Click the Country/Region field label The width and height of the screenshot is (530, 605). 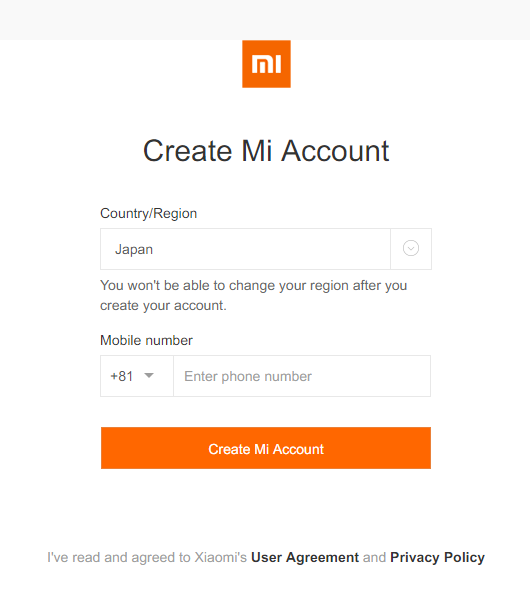pyautogui.click(x=149, y=213)
